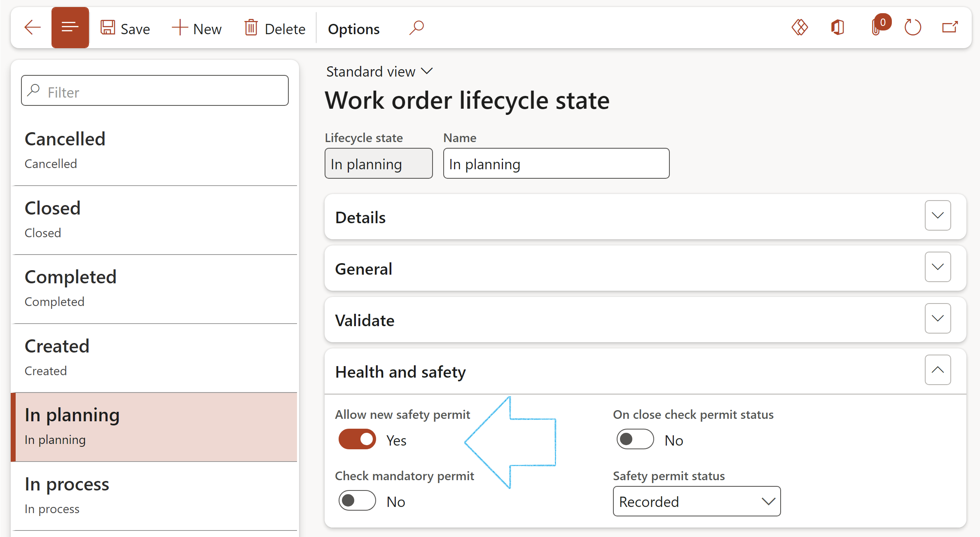The width and height of the screenshot is (980, 537).
Task: Expand the General section chevron
Action: click(938, 267)
